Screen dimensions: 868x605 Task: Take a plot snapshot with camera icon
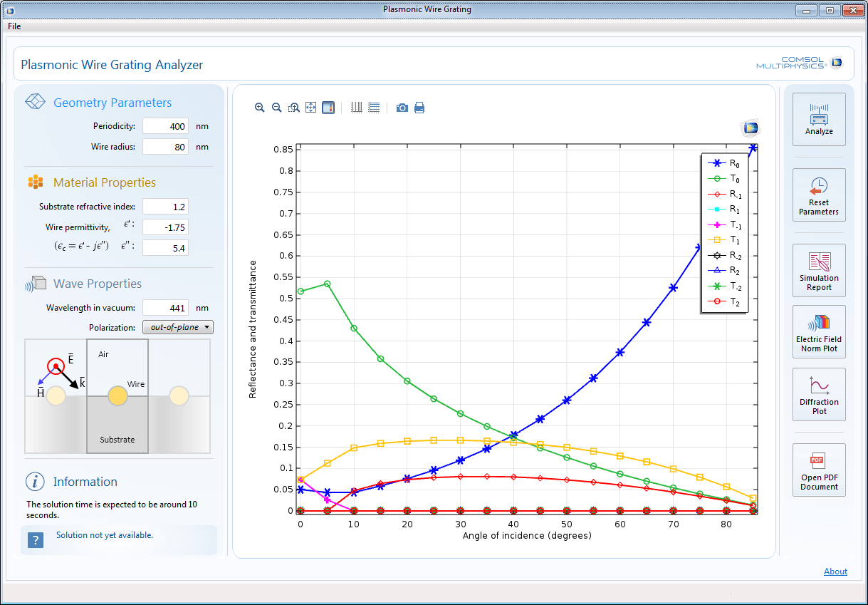[402, 108]
